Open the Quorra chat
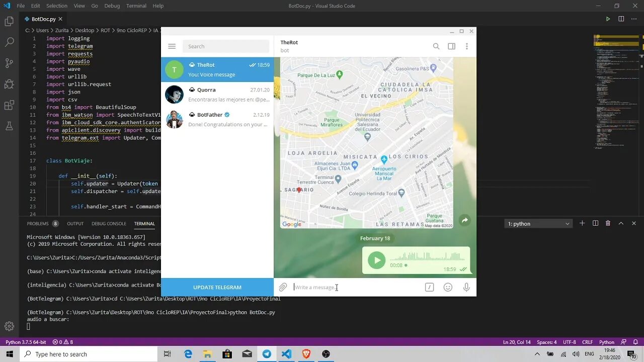This screenshot has height=362, width=644. (x=217, y=95)
